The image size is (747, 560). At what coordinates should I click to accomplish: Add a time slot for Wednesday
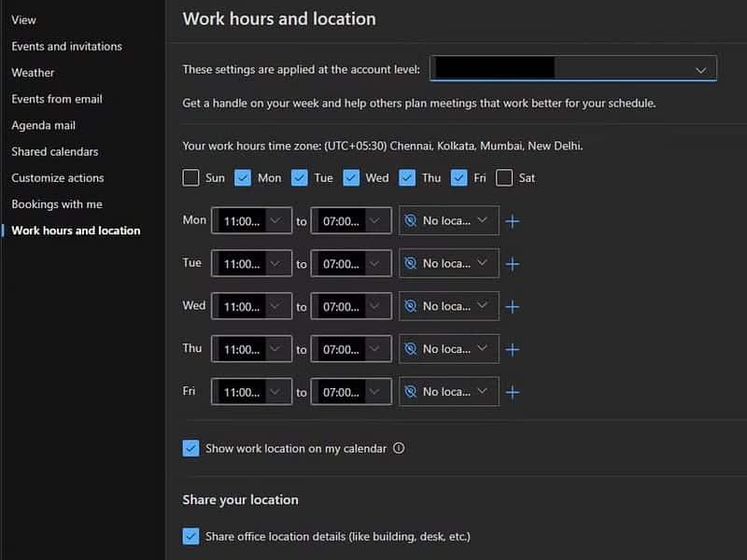[x=512, y=306]
